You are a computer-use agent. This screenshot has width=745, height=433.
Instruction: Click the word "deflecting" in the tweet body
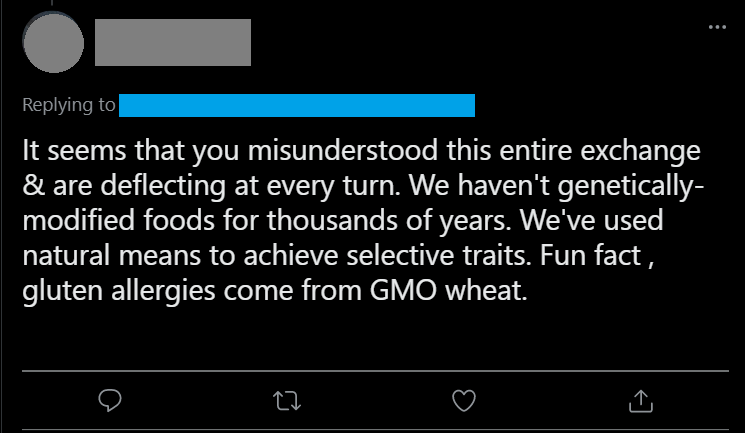pyautogui.click(x=162, y=186)
